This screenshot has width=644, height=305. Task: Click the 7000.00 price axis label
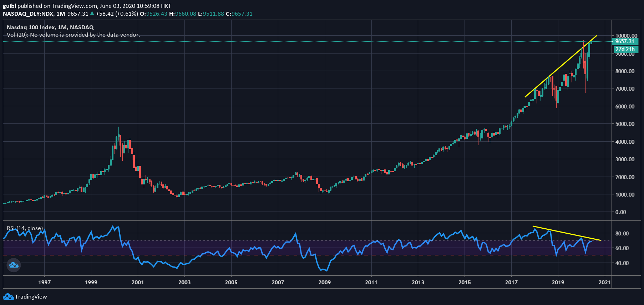coord(625,88)
